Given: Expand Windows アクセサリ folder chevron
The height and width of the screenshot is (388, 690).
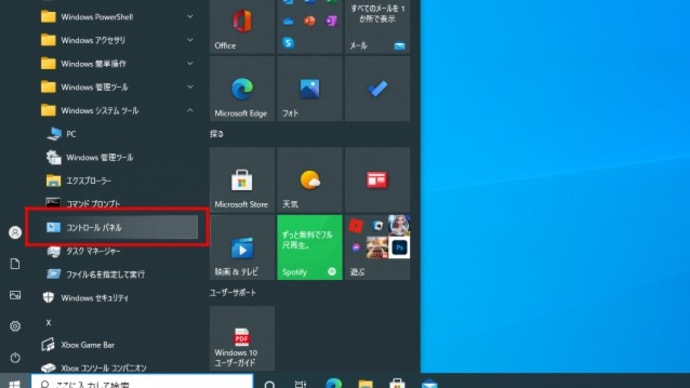Looking at the screenshot, I should 190,40.
